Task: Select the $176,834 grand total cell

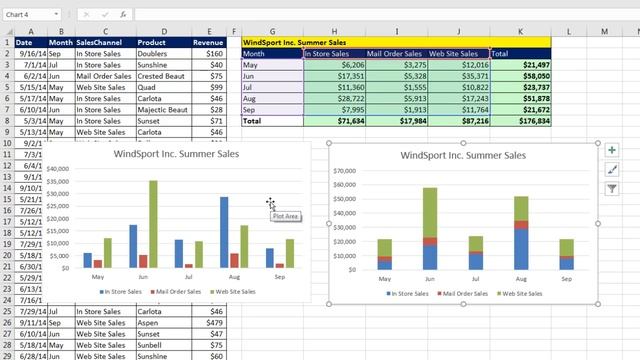Action: pos(520,121)
